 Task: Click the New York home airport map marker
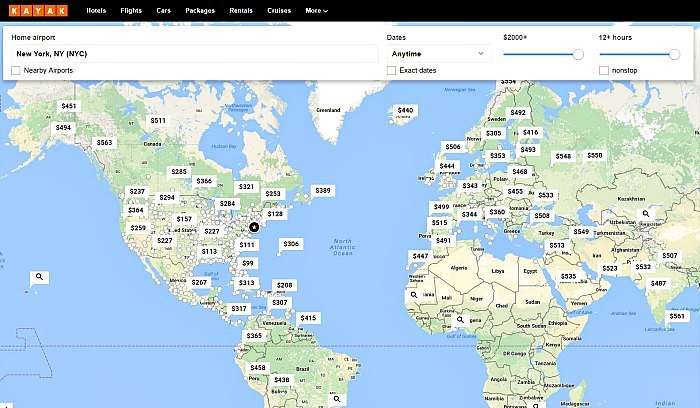point(253,227)
